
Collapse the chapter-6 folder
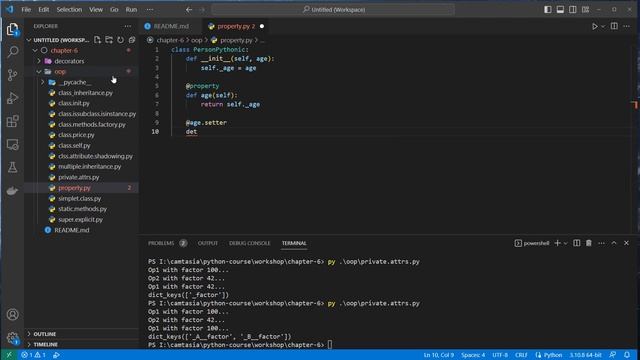pyautogui.click(x=35, y=51)
